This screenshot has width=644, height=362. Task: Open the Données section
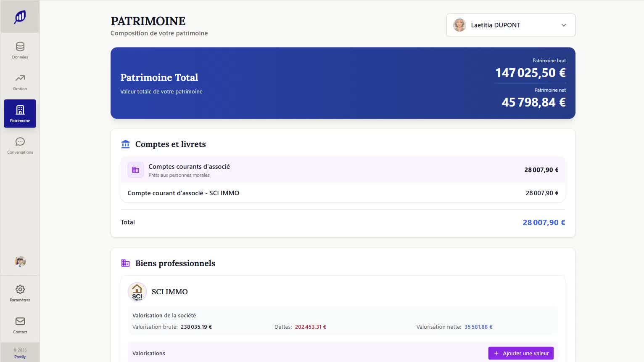pyautogui.click(x=20, y=50)
